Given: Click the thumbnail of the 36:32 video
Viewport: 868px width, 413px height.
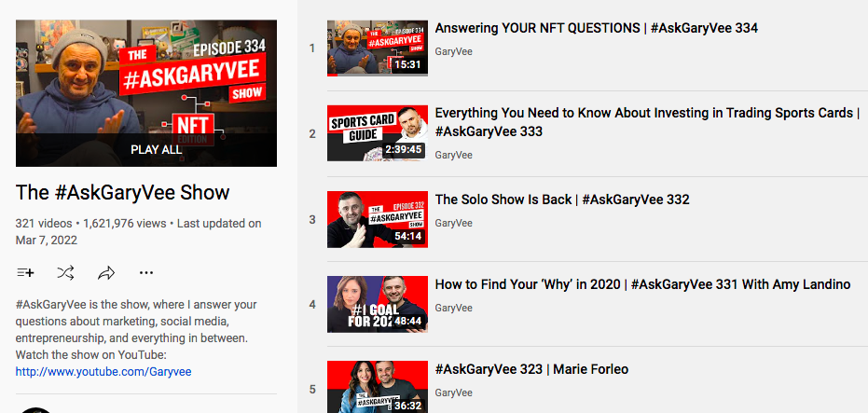Looking at the screenshot, I should point(378,387).
